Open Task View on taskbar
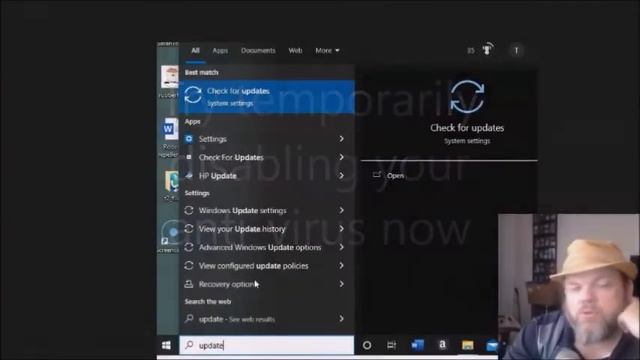This screenshot has height=360, width=640. [x=391, y=345]
